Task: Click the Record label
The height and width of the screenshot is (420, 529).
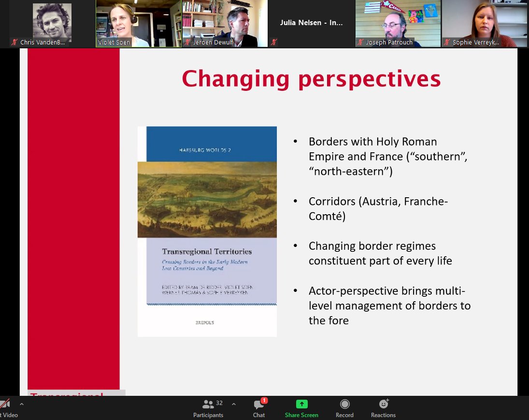Action: pyautogui.click(x=344, y=415)
